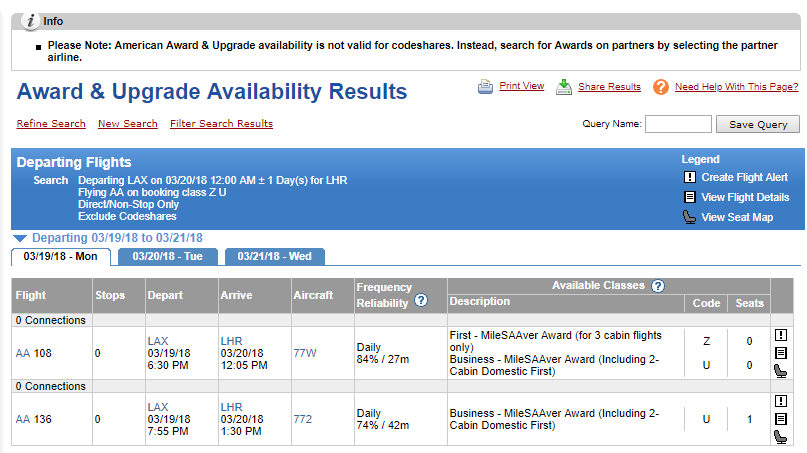
Task: Click the 74% / 42m reliability text
Action: coord(383,425)
